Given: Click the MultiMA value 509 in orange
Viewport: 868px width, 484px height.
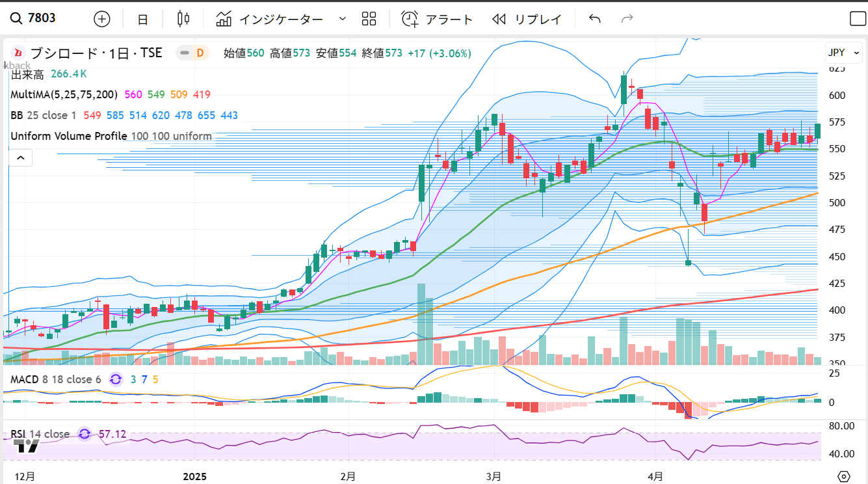Looking at the screenshot, I should click(179, 94).
